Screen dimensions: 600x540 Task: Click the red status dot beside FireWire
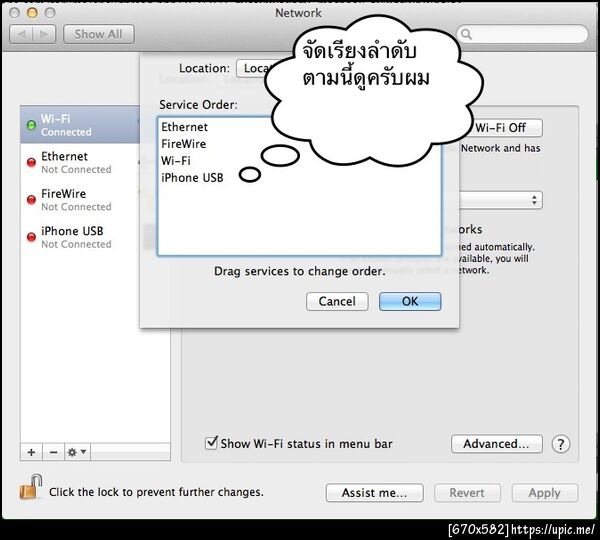click(x=31, y=199)
